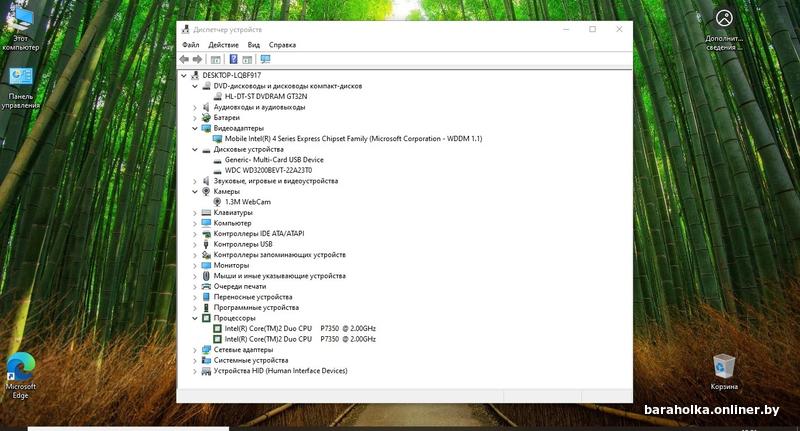This screenshot has width=800, height=431.
Task: Open the Дополнит... сведения desktop icon
Action: [724, 29]
